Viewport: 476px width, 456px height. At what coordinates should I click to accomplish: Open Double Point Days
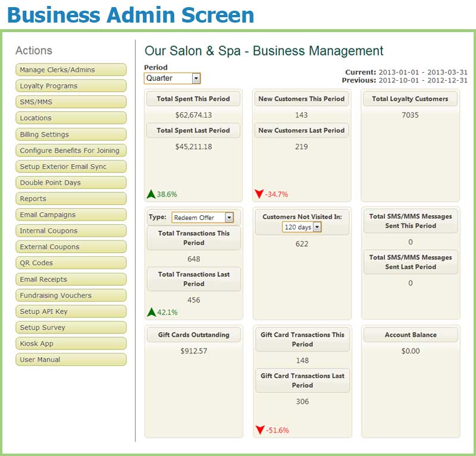click(71, 183)
